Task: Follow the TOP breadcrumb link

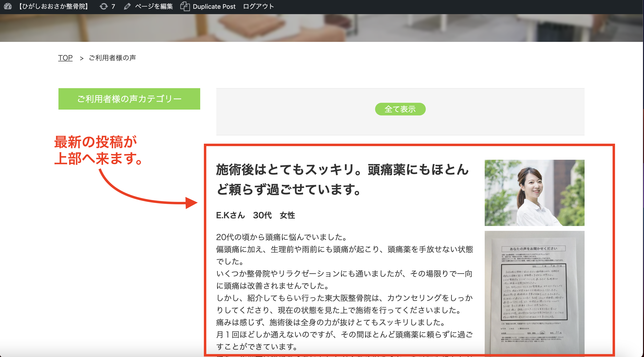Action: [x=65, y=58]
